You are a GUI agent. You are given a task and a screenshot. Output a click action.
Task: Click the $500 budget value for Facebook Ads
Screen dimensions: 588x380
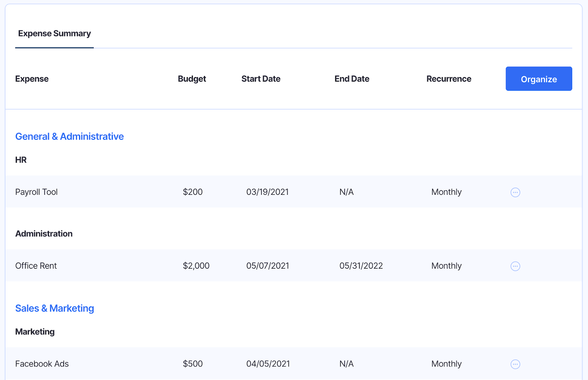point(192,363)
